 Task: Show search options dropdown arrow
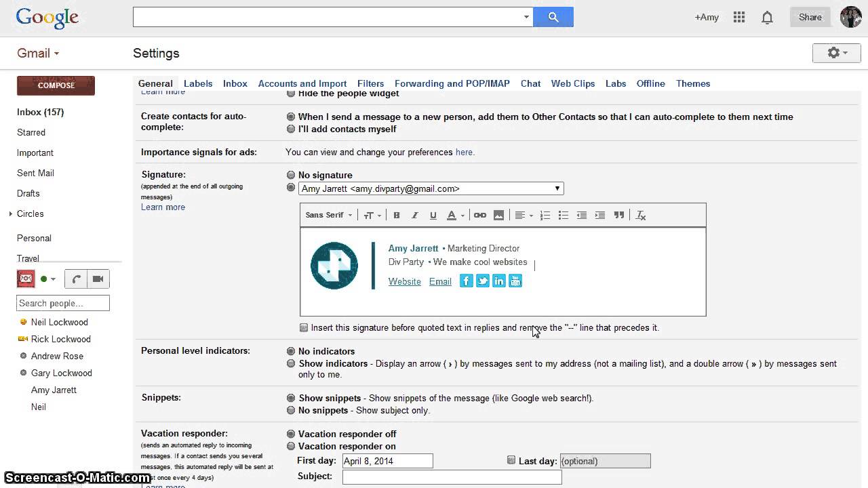526,17
